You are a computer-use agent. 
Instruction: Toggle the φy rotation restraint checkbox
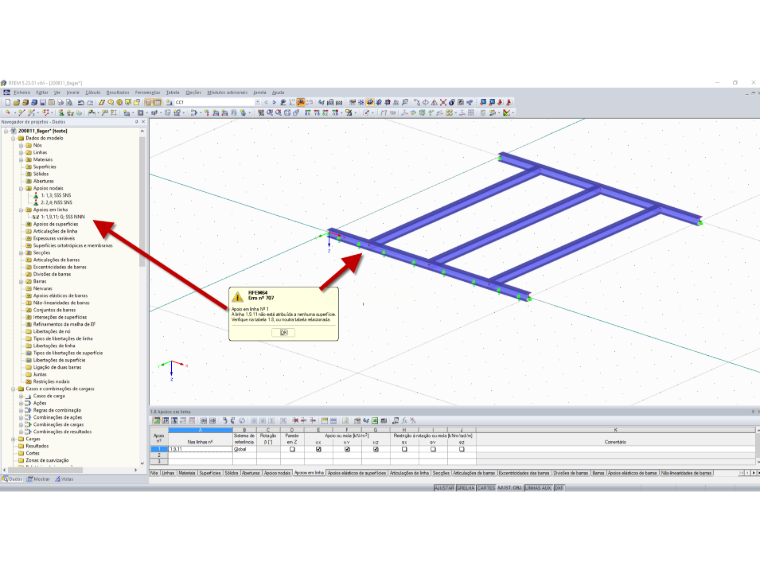tap(433, 449)
